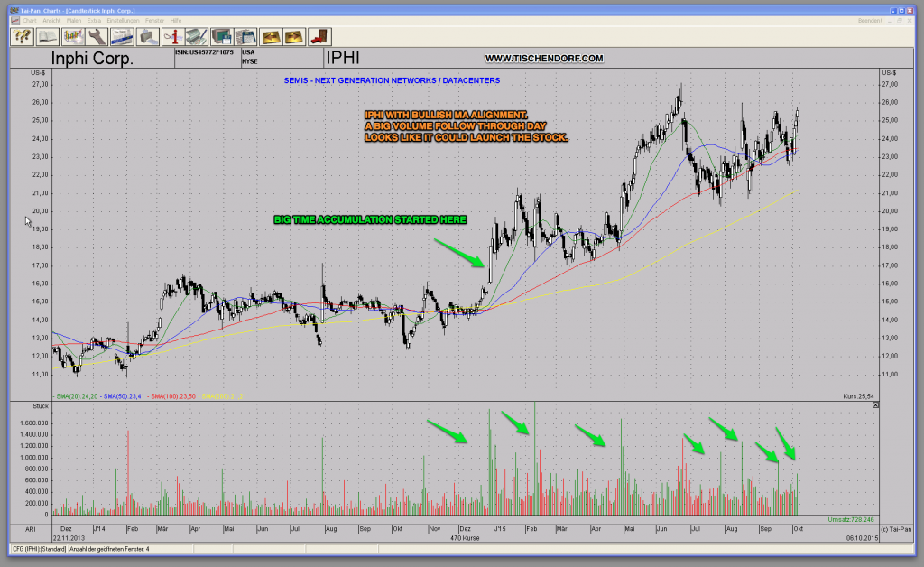
Task: Click the gold left arrow icon
Action: coord(272,36)
